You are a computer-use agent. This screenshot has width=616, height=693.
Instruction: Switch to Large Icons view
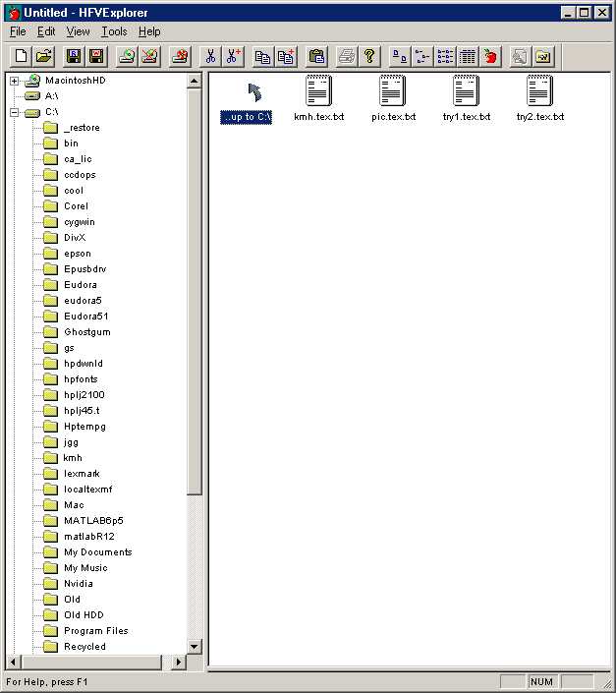coord(398,56)
